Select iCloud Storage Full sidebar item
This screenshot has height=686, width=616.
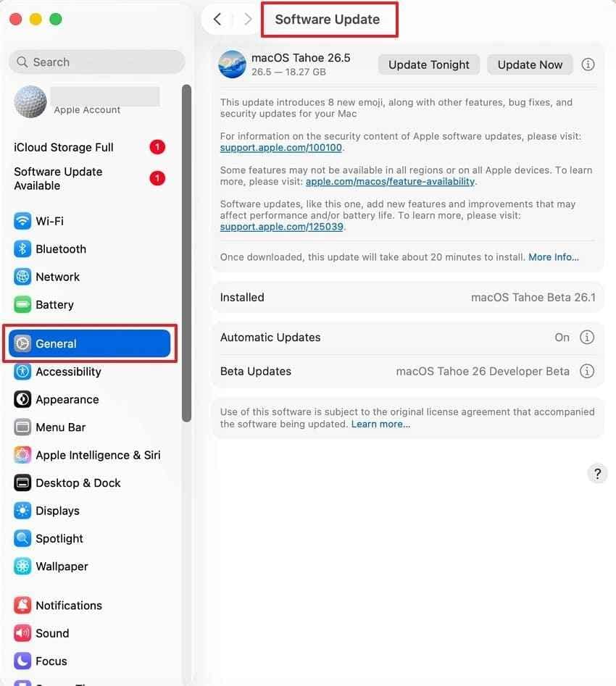[x=90, y=147]
